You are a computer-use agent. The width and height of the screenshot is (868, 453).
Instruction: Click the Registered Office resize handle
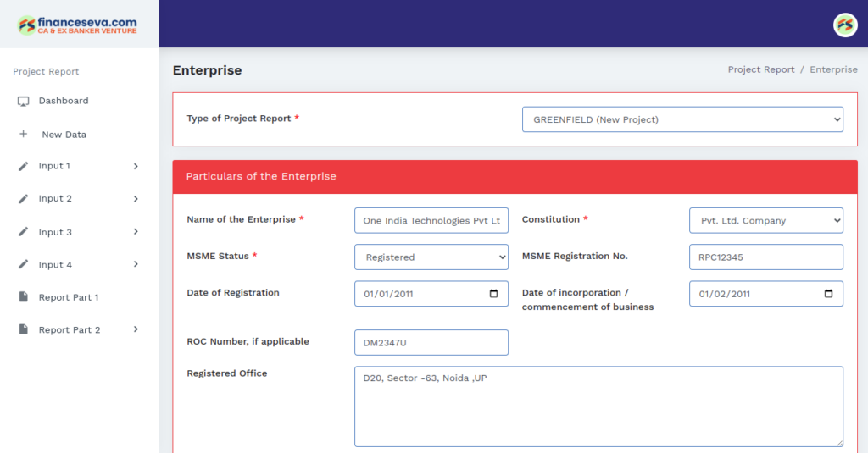pos(839,443)
